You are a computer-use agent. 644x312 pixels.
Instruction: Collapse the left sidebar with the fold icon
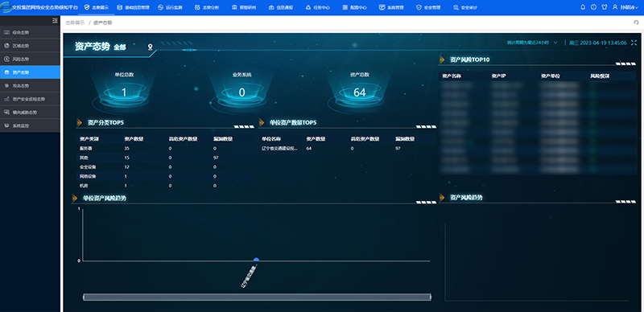pyautogui.click(x=55, y=21)
